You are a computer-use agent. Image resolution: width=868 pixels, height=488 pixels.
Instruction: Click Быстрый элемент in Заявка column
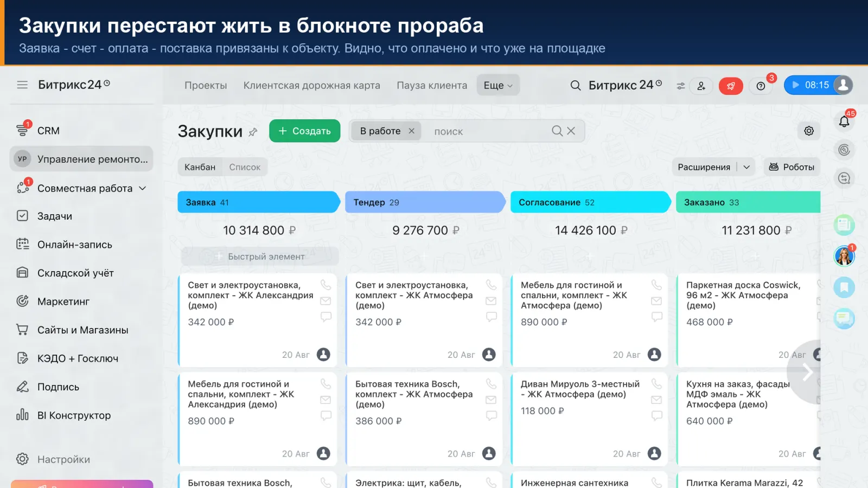260,256
